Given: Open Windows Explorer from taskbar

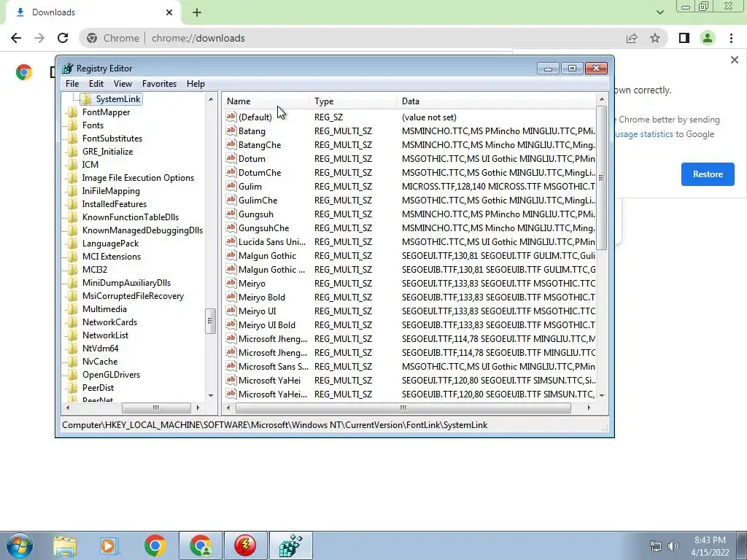Looking at the screenshot, I should click(65, 546).
